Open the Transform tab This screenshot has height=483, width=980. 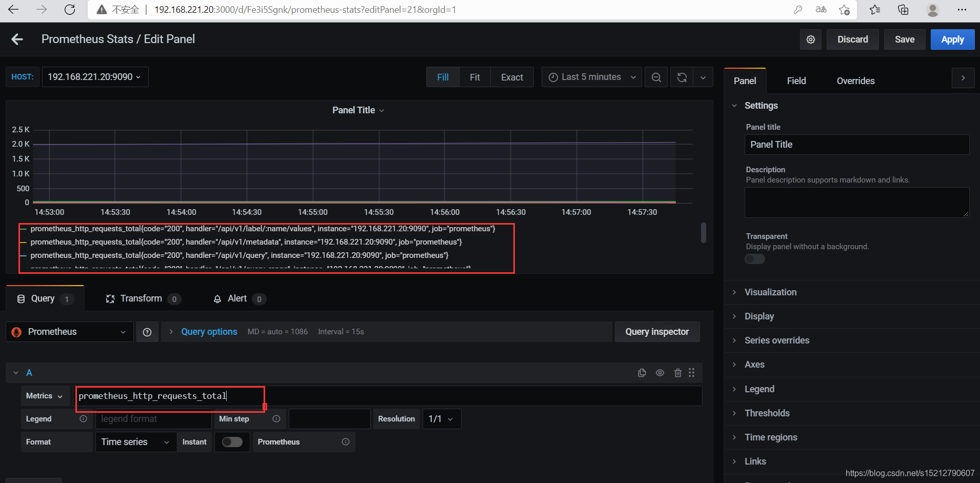point(143,299)
